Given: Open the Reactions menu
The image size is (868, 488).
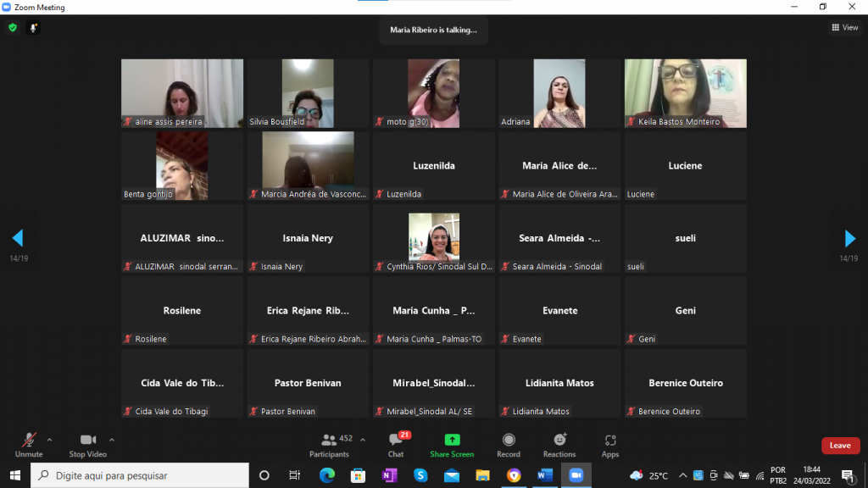Looking at the screenshot, I should tap(559, 445).
